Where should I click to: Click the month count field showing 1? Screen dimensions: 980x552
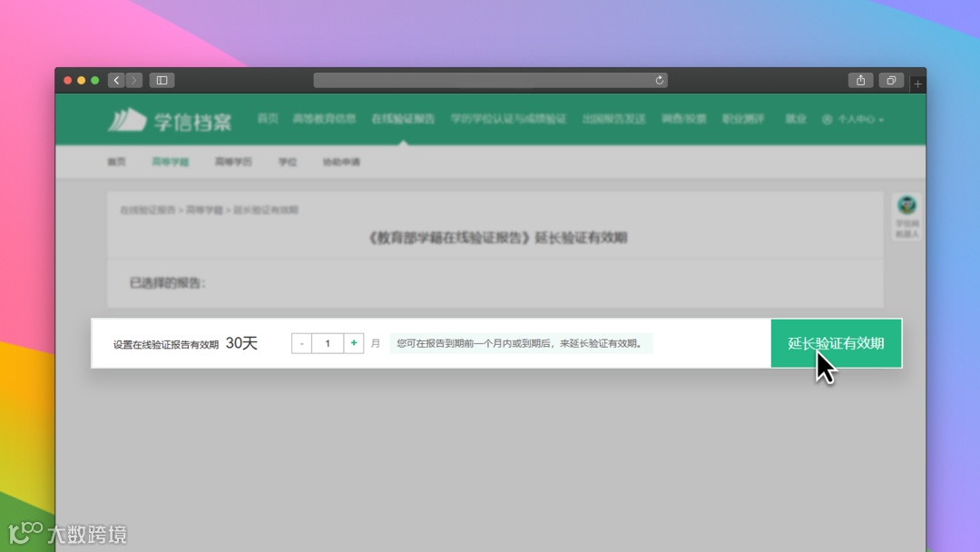coord(328,343)
